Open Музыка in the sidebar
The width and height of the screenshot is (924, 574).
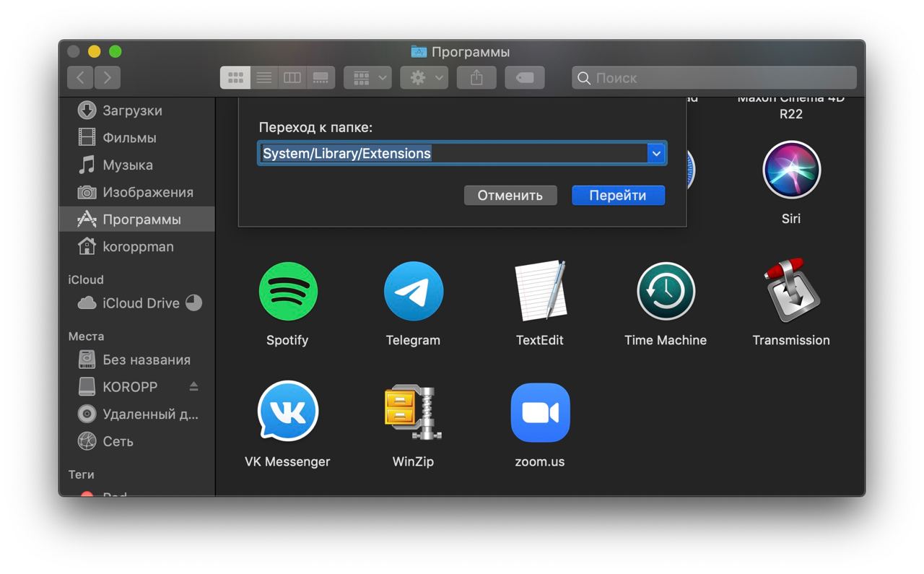(136, 165)
